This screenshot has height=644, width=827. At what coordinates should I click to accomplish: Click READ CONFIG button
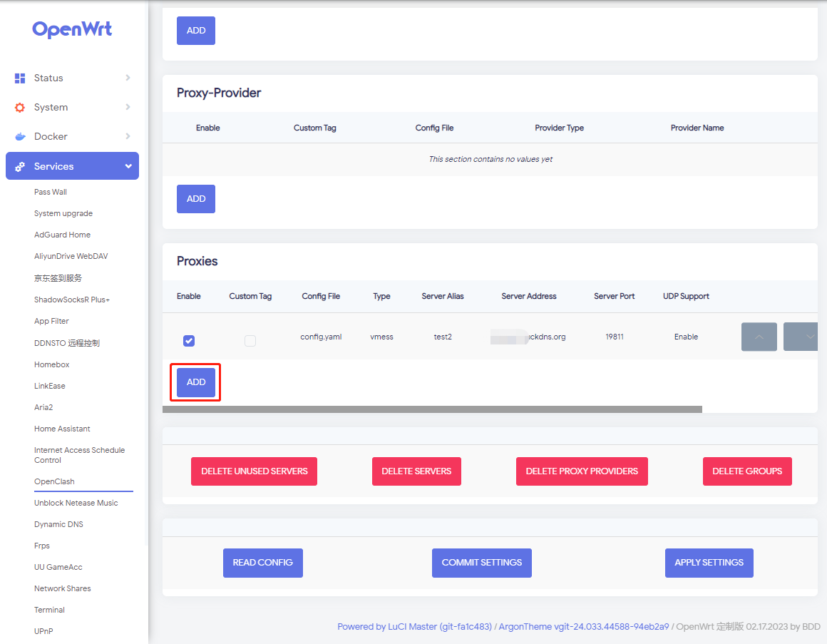coord(262,563)
